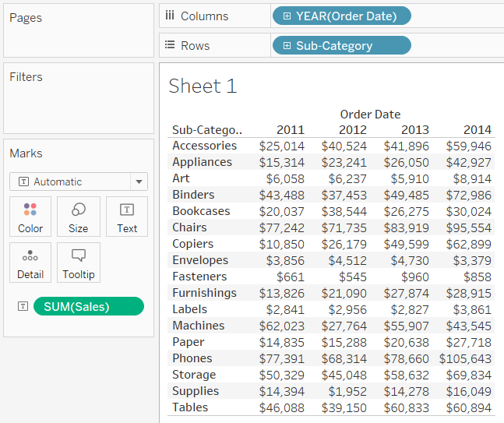Select the SUM(Sales) pill
Screen dimensions: 504x423
click(88, 307)
